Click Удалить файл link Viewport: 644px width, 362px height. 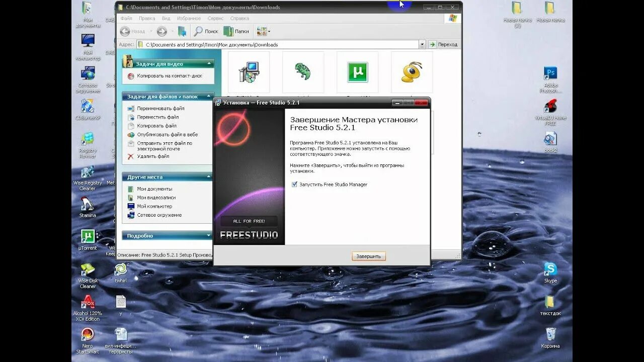153,156
